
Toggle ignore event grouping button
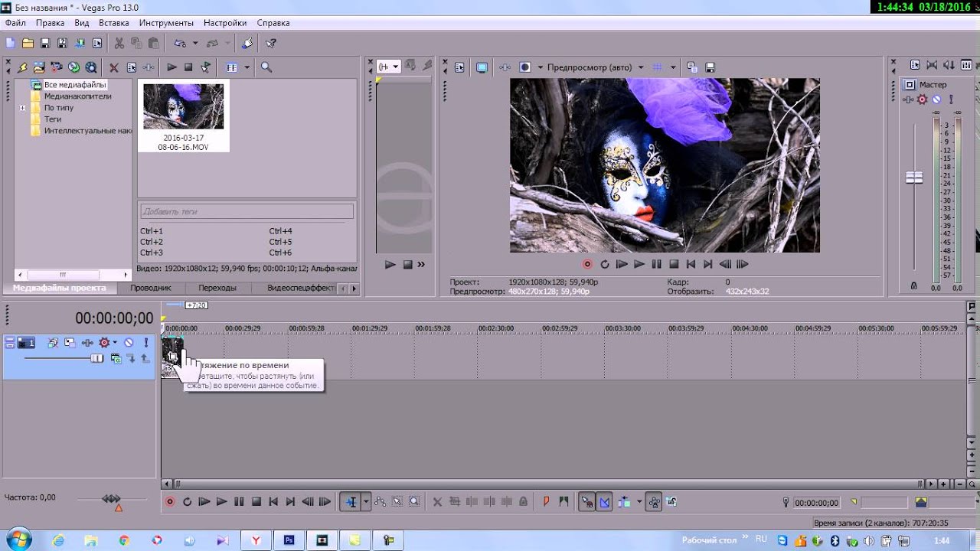671,502
